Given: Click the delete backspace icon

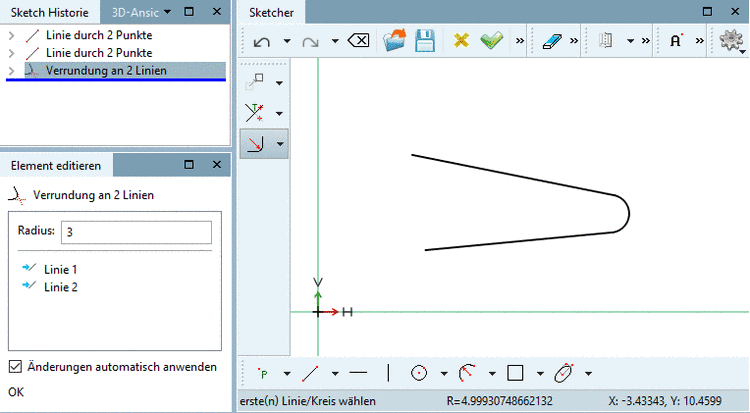Looking at the screenshot, I should 359,41.
